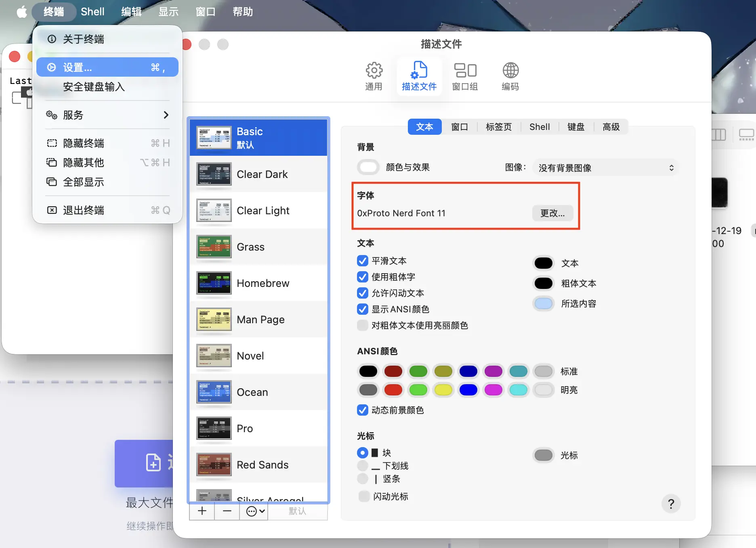Add a new profile with the plus button
The image size is (756, 548).
[202, 511]
